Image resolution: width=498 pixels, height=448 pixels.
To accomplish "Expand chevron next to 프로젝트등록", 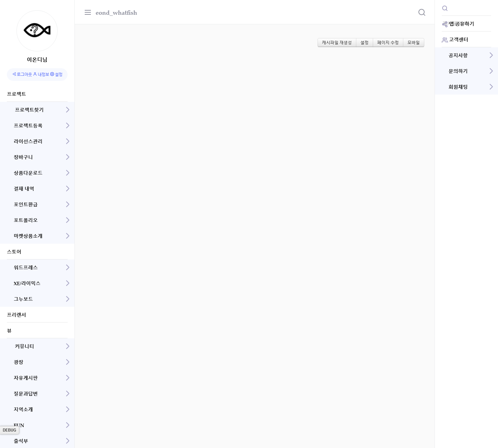I will 68,125.
